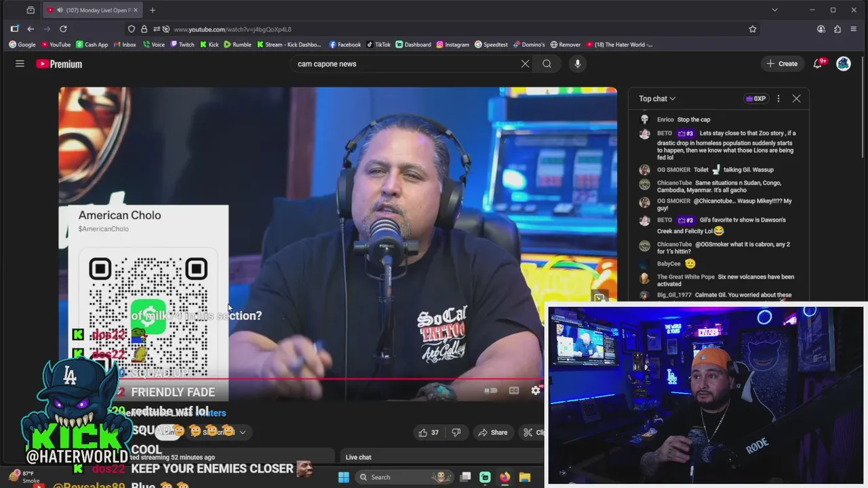Open the TikTok bookmark
The width and height of the screenshot is (868, 488).
[378, 45]
